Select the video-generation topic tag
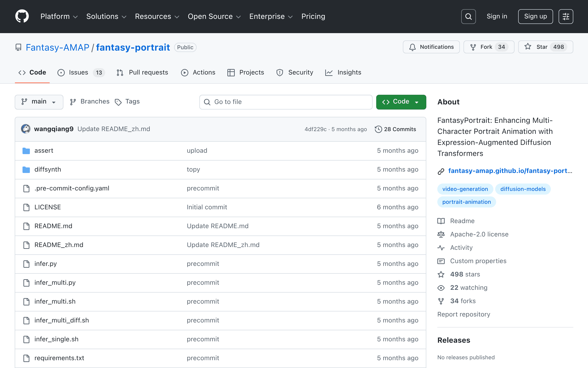 click(x=465, y=189)
